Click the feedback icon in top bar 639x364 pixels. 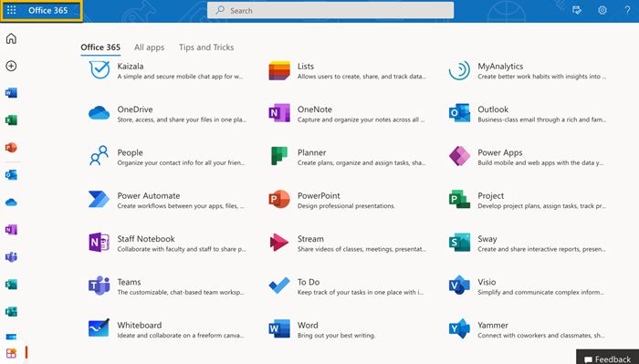(x=577, y=10)
